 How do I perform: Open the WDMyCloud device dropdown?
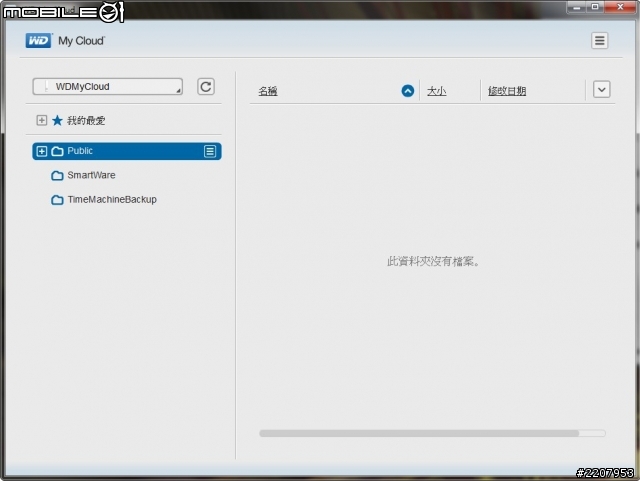coord(107,87)
